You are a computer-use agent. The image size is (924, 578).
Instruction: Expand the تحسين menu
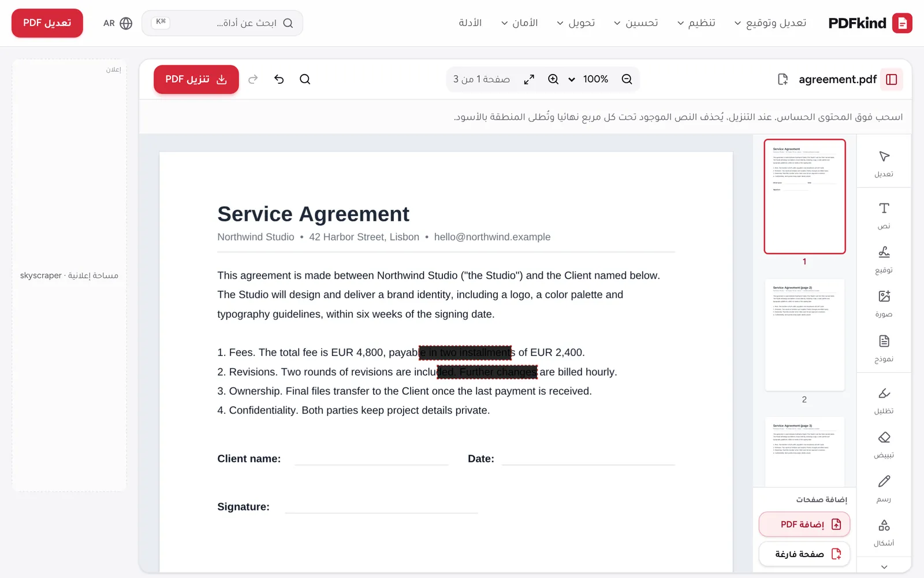[x=636, y=23]
